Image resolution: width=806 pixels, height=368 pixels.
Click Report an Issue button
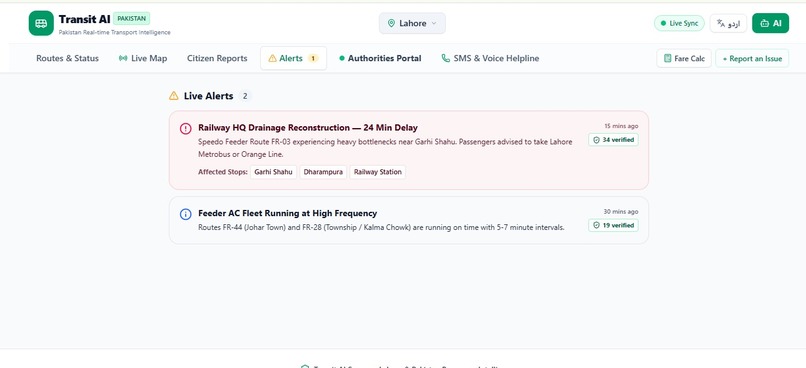click(x=752, y=59)
